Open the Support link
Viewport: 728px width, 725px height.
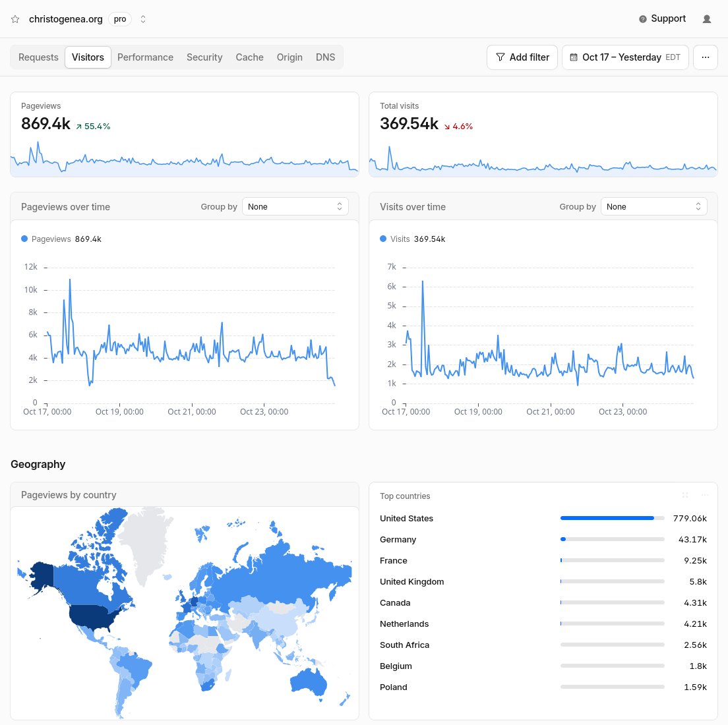pos(663,18)
